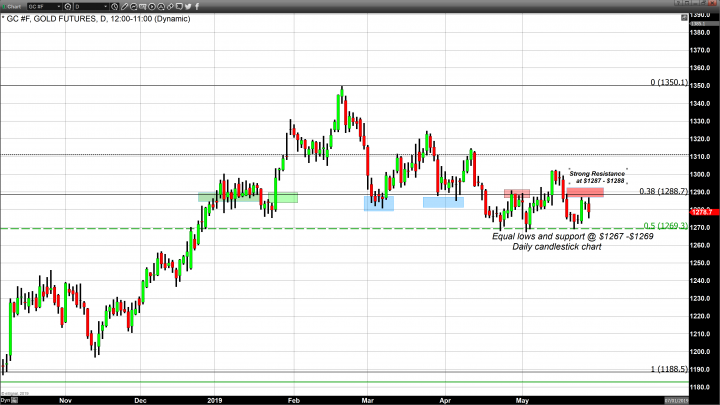Click the clock time template icon

point(115,6)
